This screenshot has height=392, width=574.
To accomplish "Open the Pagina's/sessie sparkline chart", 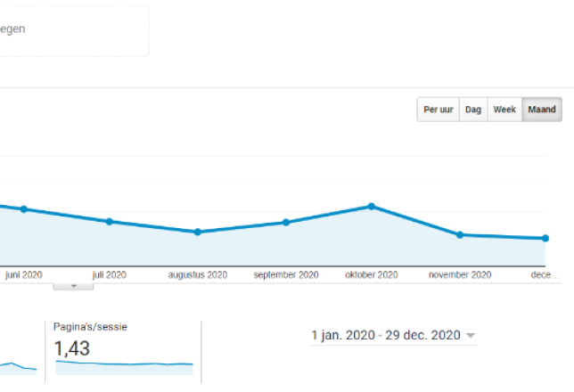I will point(124,364).
